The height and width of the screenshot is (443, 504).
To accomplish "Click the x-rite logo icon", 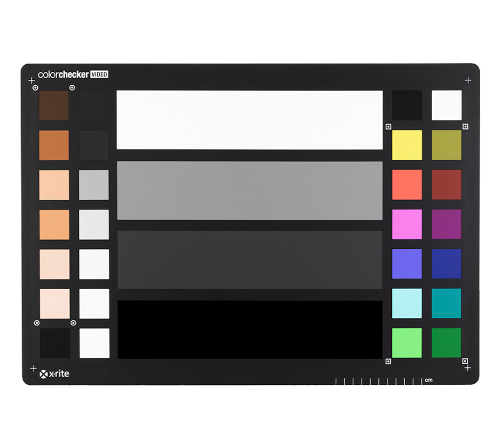I will pos(44,373).
